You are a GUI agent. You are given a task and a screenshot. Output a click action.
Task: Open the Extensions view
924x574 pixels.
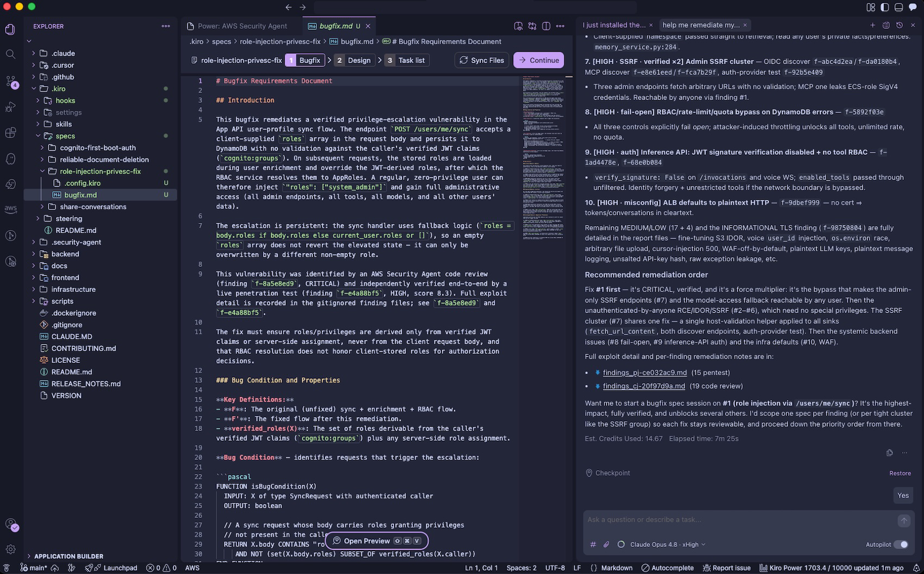10,133
